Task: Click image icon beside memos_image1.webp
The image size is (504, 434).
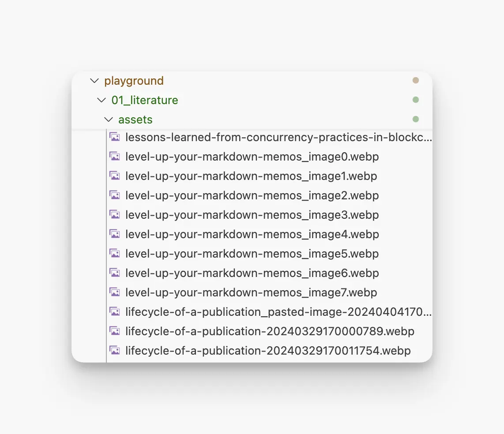Action: point(115,176)
